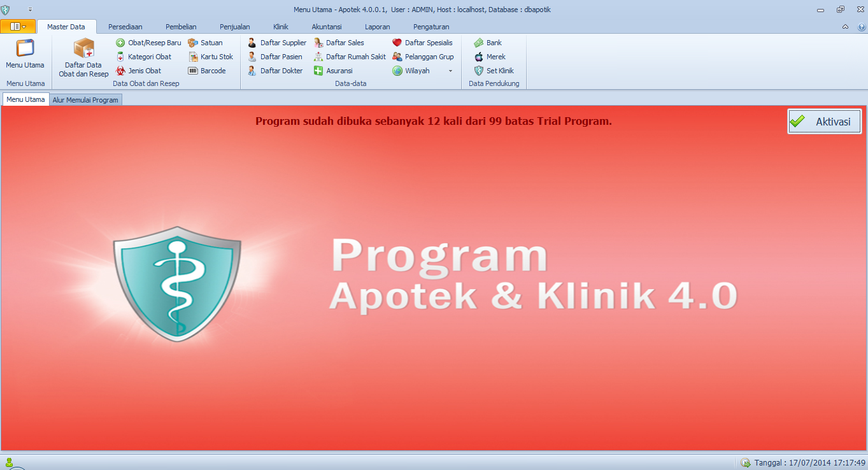This screenshot has width=868, height=470.
Task: Open Daftar Pasien list
Action: point(275,57)
